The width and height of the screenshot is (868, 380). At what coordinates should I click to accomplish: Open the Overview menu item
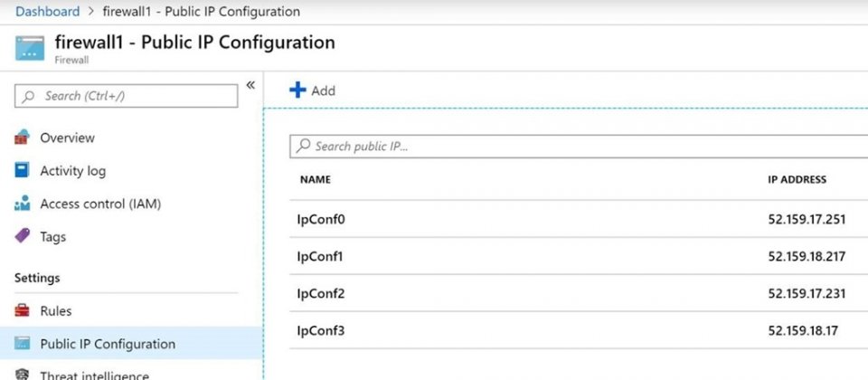click(x=67, y=138)
